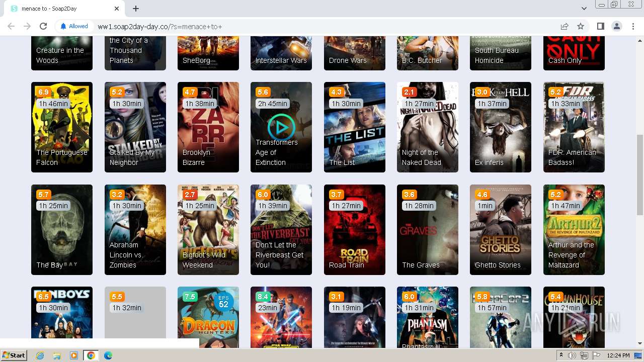This screenshot has height=362, width=644.
Task: Click the page scrollbar thumb
Action: click(x=639, y=175)
